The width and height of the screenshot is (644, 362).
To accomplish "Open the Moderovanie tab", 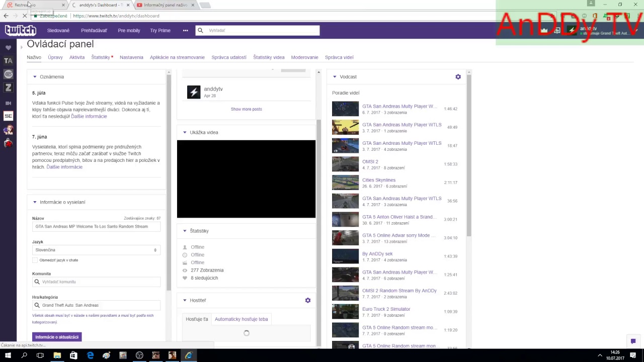I will 304,57.
